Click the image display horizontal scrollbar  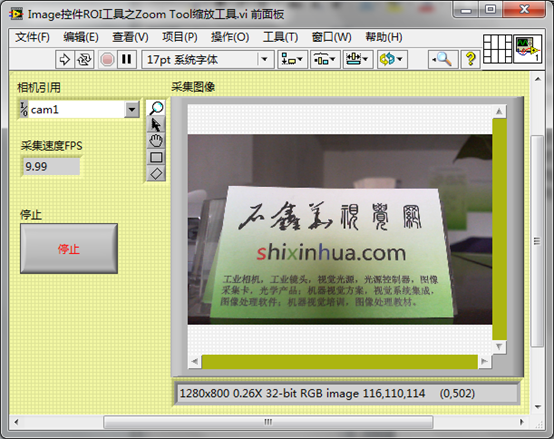click(x=340, y=362)
